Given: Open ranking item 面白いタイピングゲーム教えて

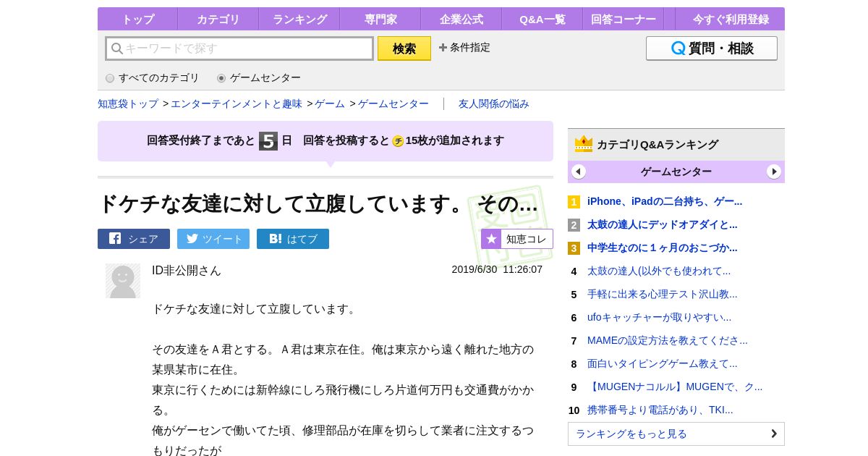Looking at the screenshot, I should click(663, 364).
